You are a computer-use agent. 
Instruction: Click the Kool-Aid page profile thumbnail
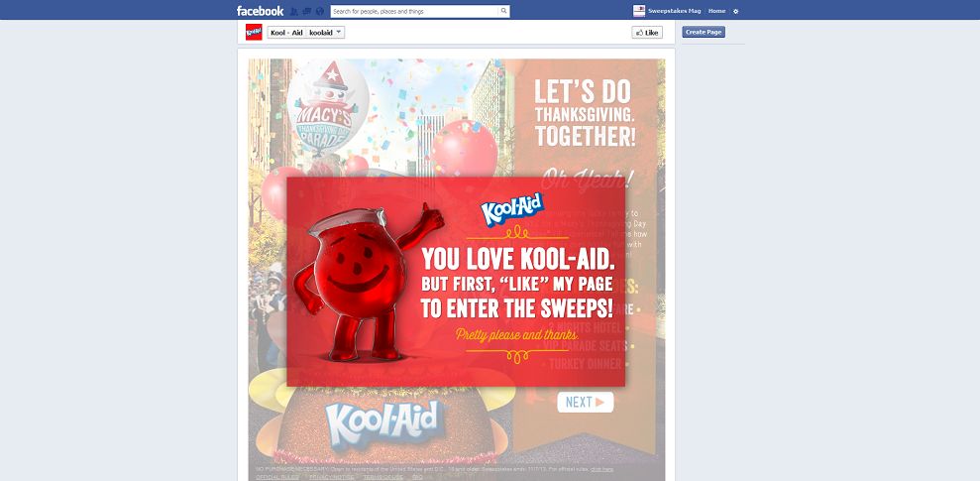coord(254,32)
